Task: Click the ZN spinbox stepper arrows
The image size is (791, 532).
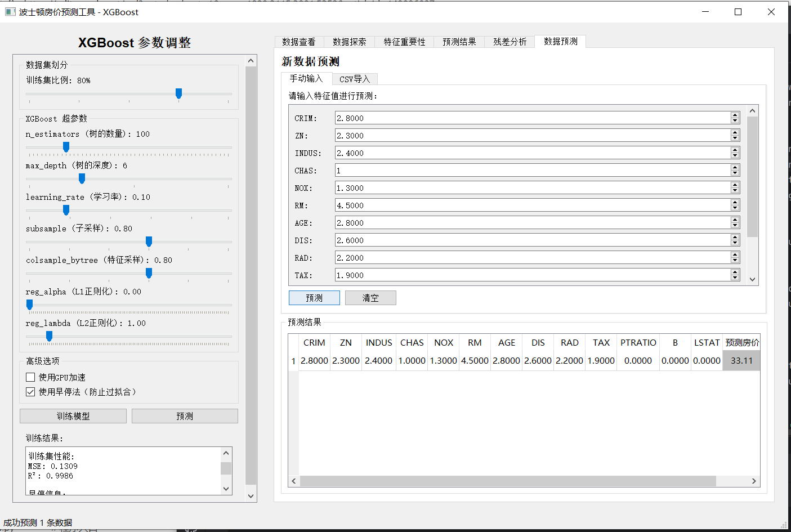Action: point(735,135)
